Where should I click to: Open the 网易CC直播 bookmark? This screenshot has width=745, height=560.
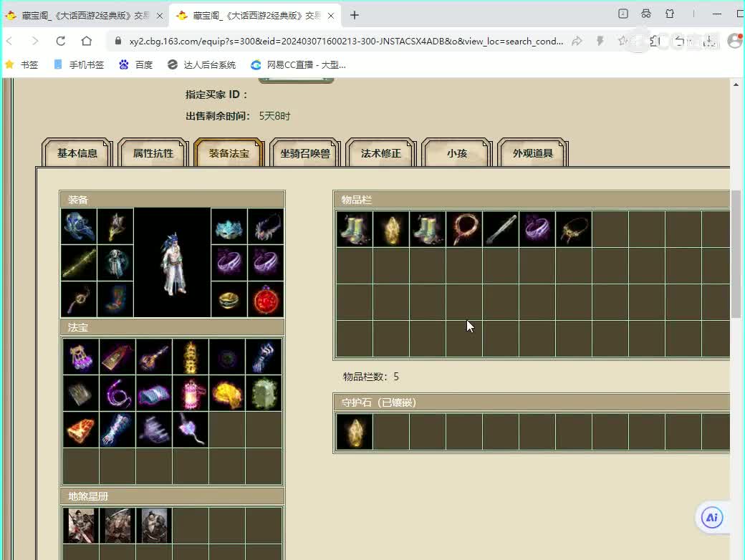coord(299,64)
